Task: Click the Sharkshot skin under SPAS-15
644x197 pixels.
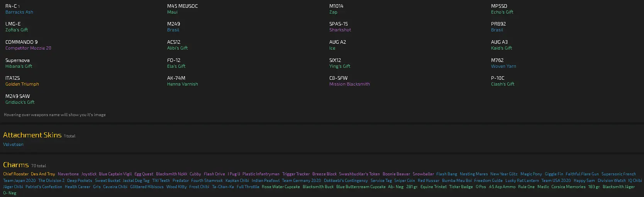Action: tap(340, 30)
